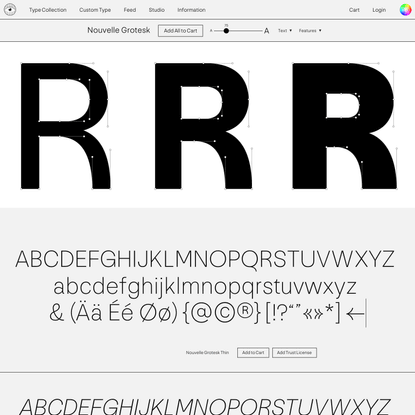Click the symbols sample line

tap(207, 313)
